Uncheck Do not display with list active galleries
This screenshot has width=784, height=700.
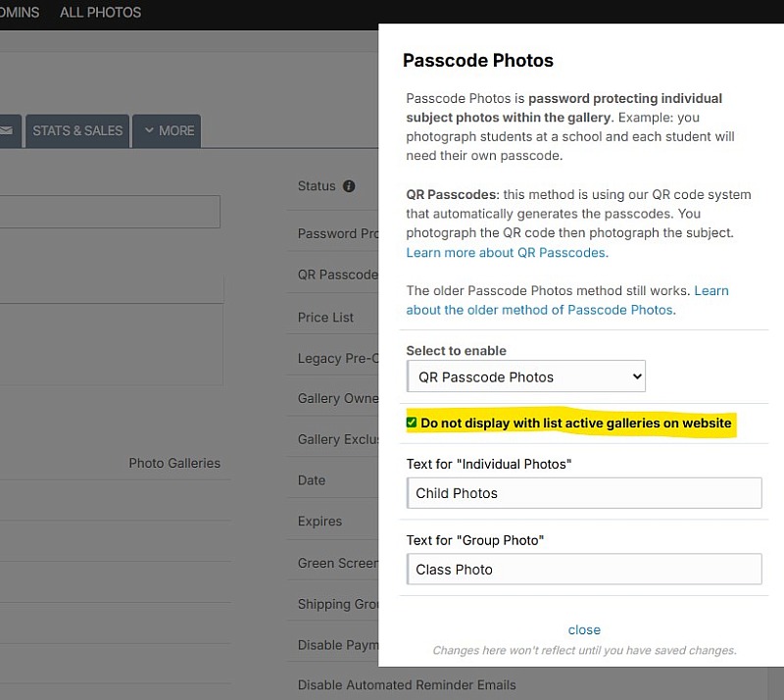point(412,423)
